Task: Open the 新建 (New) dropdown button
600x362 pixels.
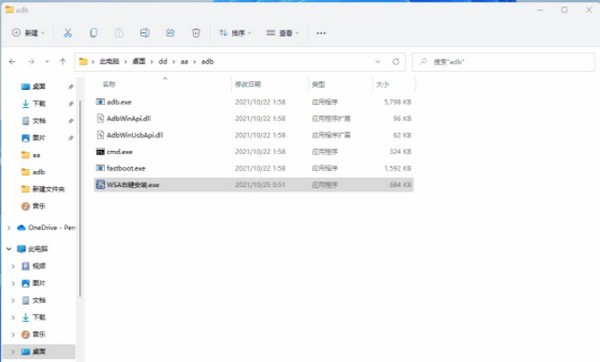Action: (x=28, y=33)
